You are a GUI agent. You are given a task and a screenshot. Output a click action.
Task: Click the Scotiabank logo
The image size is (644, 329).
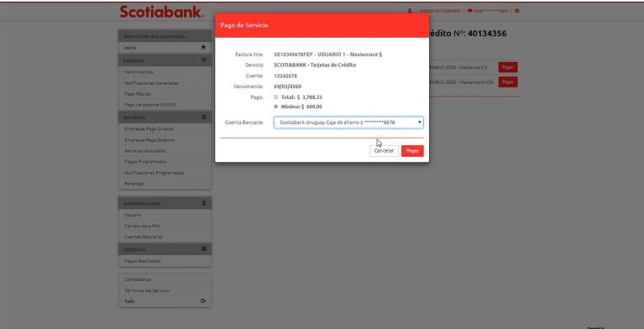click(161, 12)
